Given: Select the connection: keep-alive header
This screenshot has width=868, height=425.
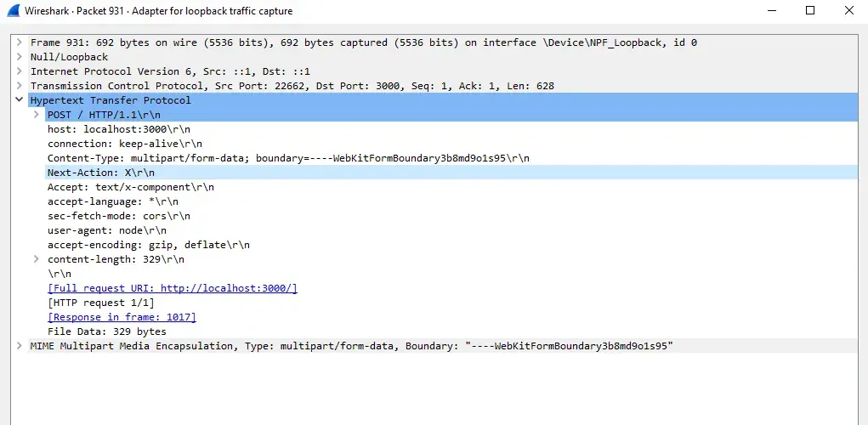Looking at the screenshot, I should (124, 144).
